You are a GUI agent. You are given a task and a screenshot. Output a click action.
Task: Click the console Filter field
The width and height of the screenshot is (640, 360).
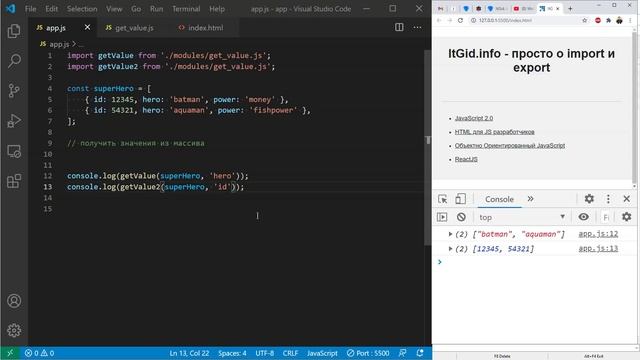(606, 217)
